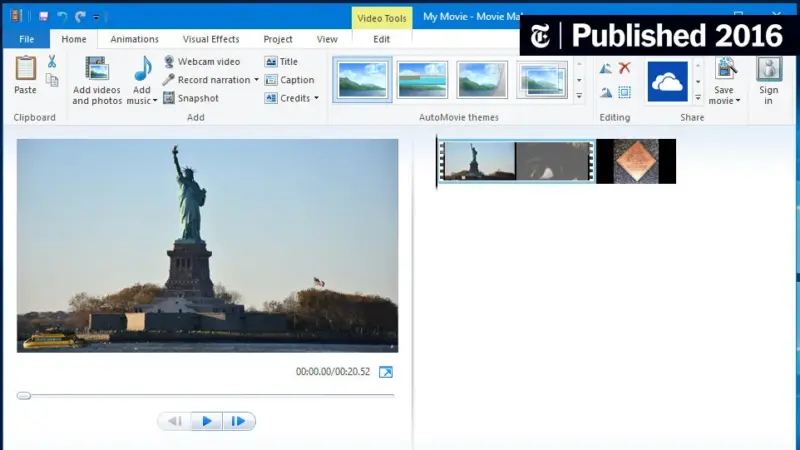Open the Record narration dropdown arrow
This screenshot has width=800, height=450.
256,80
